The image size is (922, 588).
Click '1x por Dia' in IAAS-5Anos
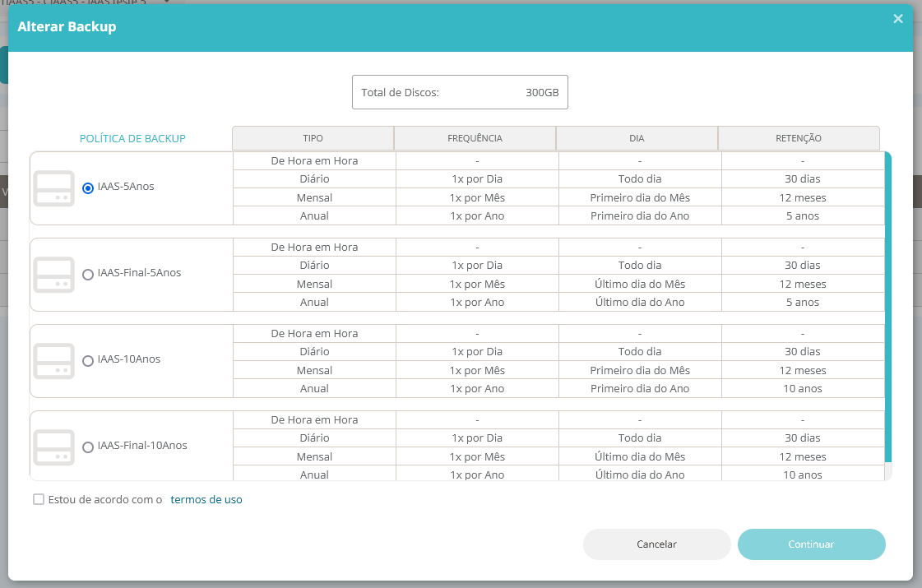(477, 178)
